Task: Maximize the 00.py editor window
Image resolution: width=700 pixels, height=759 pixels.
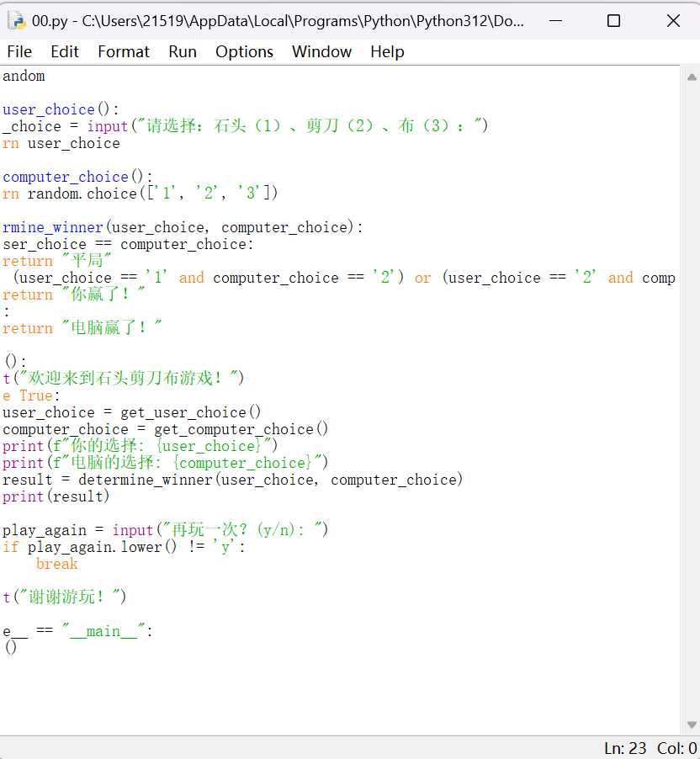Action: 614,21
